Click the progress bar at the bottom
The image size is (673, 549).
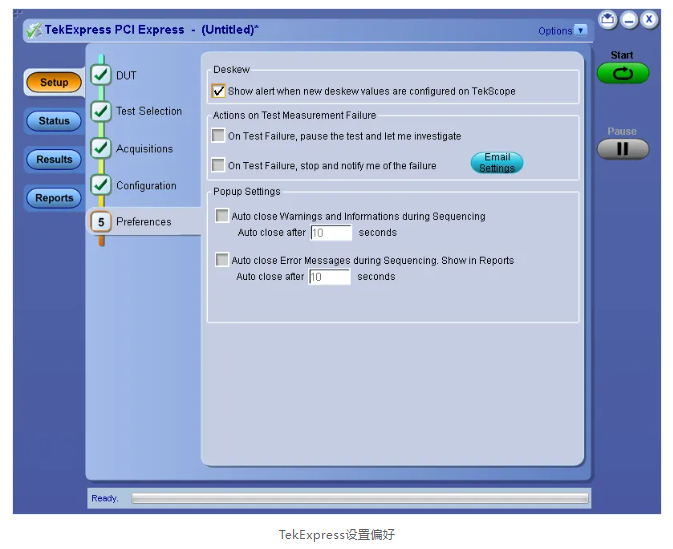click(360, 498)
